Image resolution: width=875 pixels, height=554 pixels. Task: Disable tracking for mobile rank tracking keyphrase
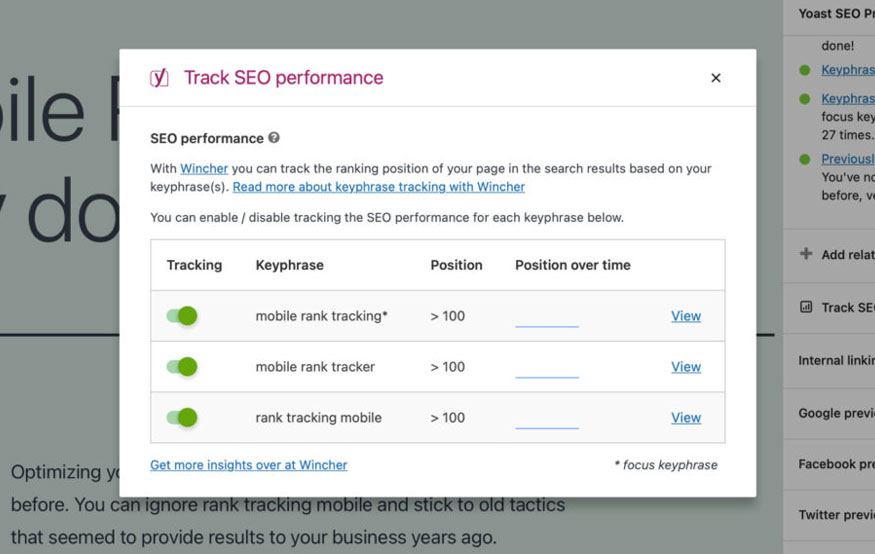182,316
